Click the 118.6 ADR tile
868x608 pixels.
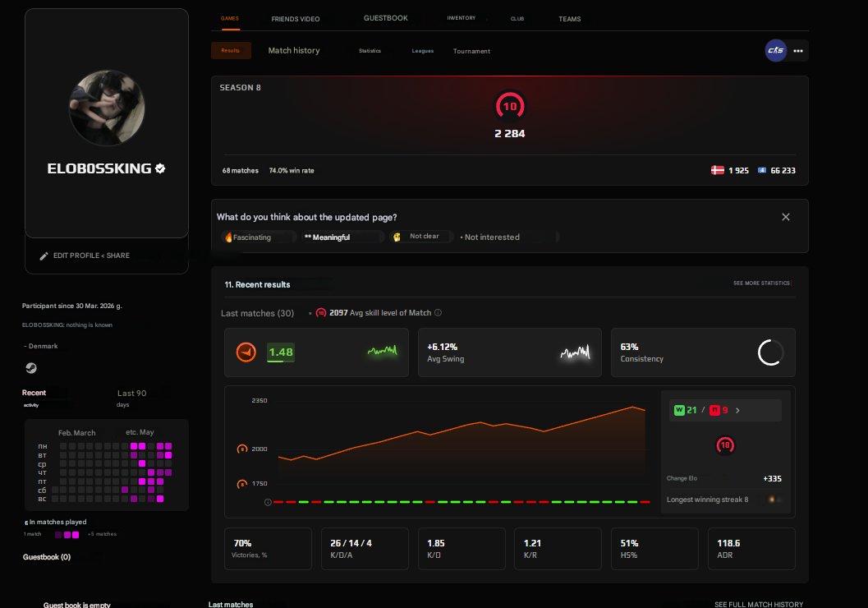(x=751, y=549)
